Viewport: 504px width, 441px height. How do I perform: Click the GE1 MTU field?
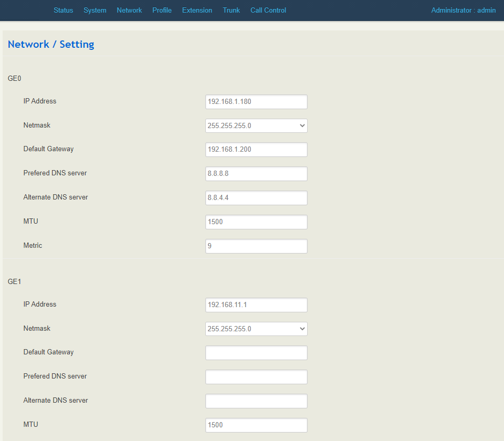click(x=256, y=425)
